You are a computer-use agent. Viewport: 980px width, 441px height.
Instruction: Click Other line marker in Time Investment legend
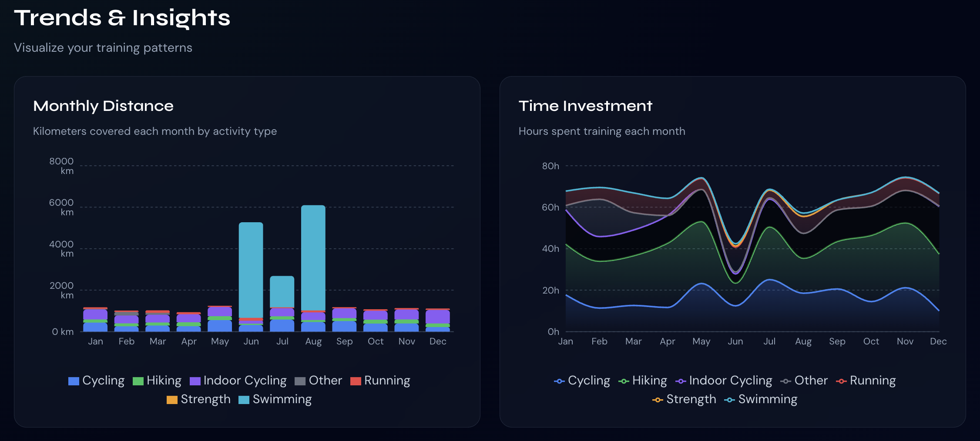click(x=786, y=381)
